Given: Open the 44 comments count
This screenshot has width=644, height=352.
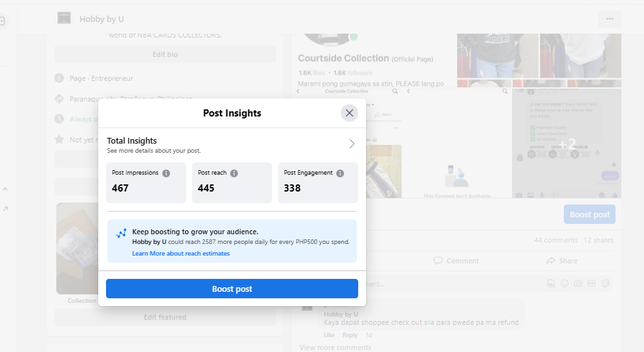Looking at the screenshot, I should [555, 240].
